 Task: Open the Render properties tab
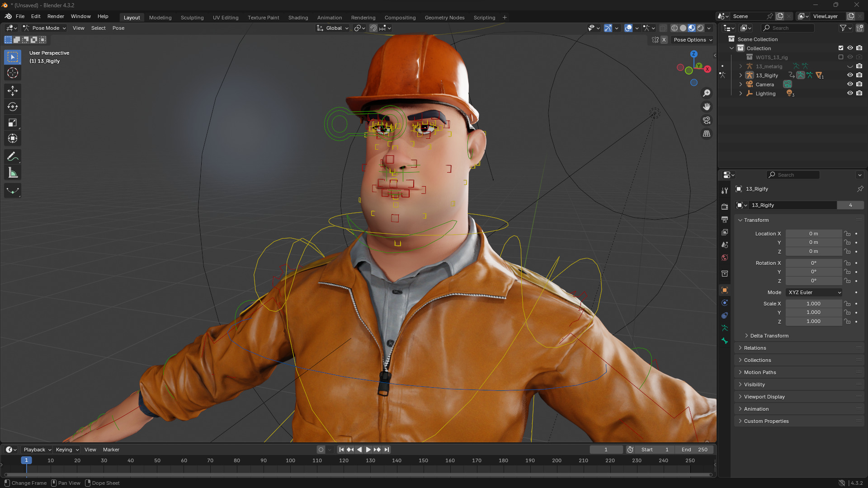coord(725,206)
